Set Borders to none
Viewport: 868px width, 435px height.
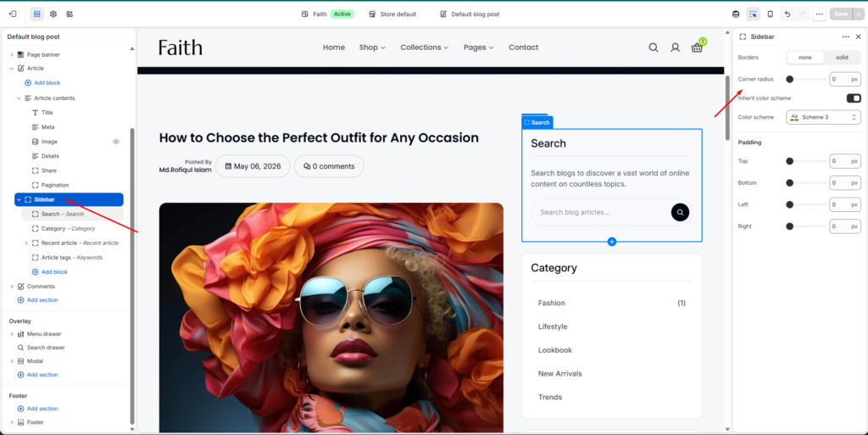(805, 58)
